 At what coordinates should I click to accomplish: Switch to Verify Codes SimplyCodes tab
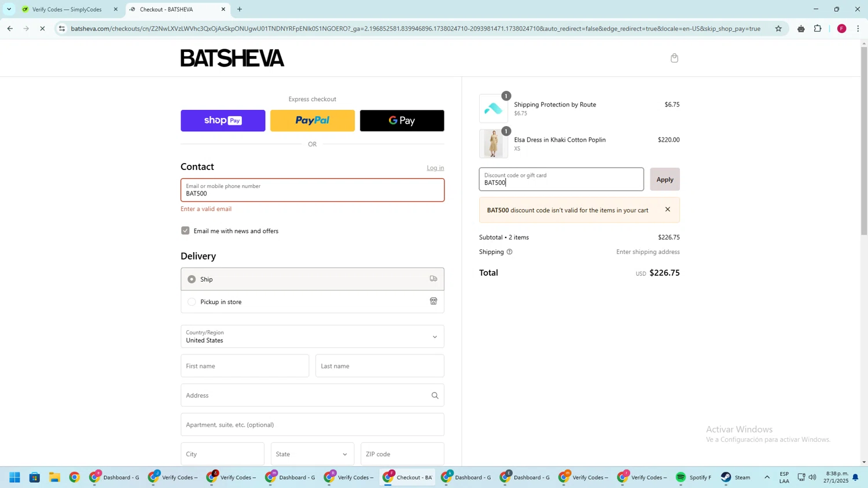67,9
